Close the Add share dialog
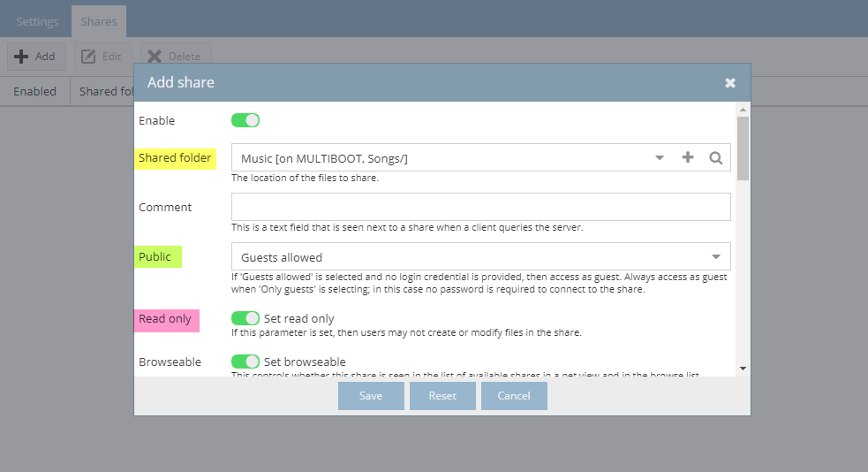 pos(730,82)
